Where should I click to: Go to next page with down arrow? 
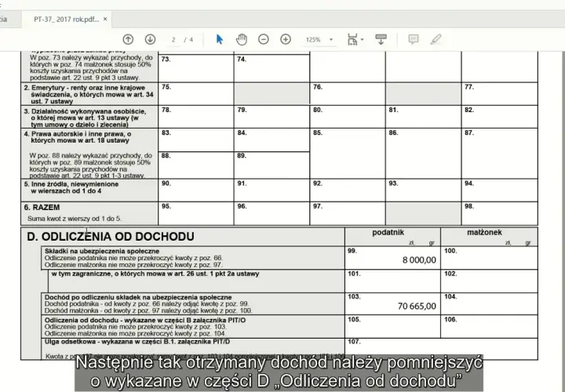(x=150, y=39)
